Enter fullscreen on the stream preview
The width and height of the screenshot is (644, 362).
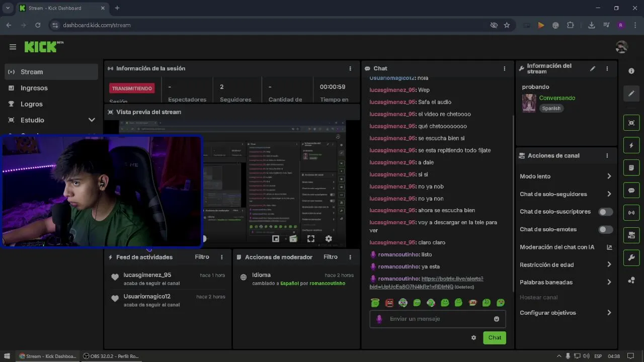click(x=311, y=239)
